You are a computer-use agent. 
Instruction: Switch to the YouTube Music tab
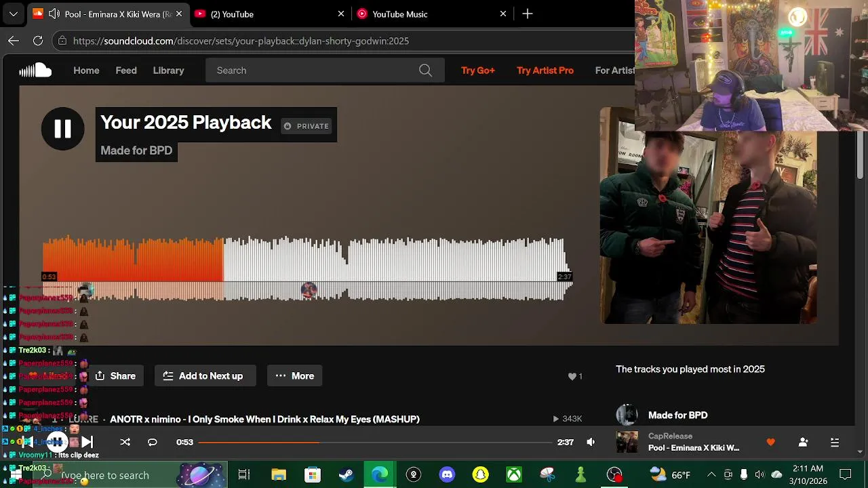click(431, 14)
